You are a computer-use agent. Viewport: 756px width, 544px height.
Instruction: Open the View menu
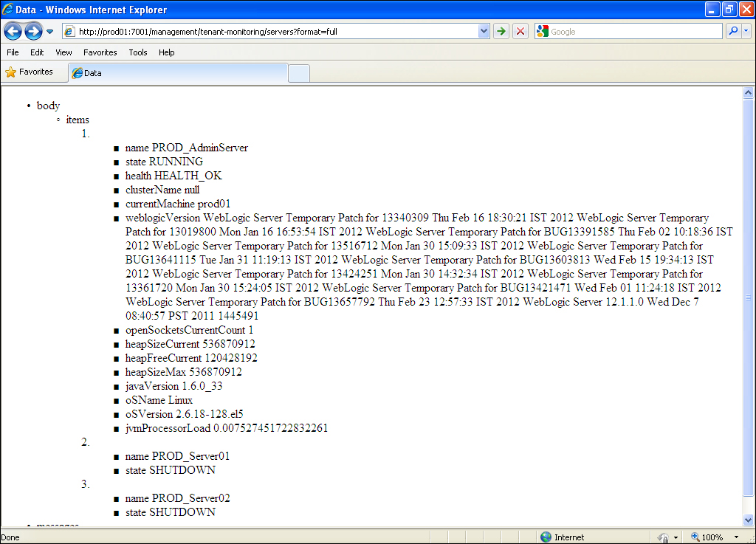63,52
